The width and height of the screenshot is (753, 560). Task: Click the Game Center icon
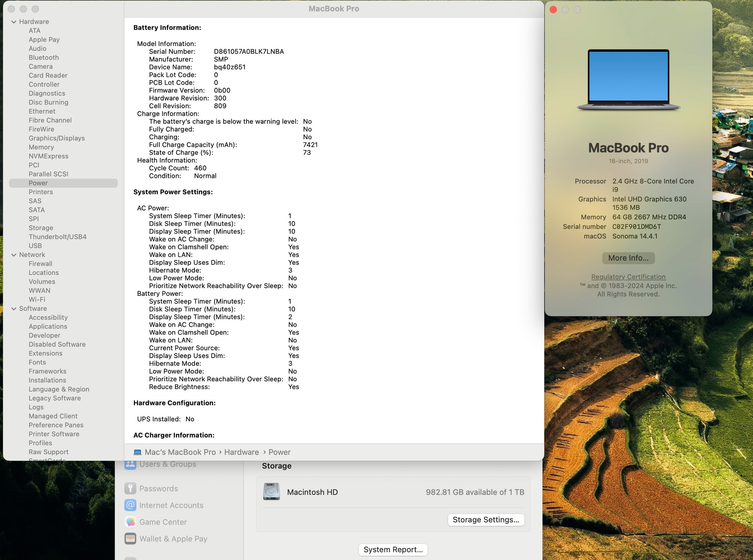coord(130,522)
